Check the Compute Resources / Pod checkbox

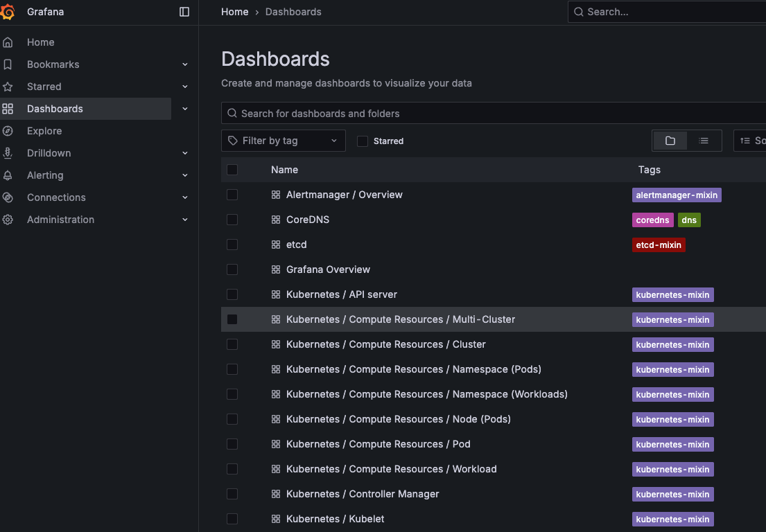(x=232, y=444)
